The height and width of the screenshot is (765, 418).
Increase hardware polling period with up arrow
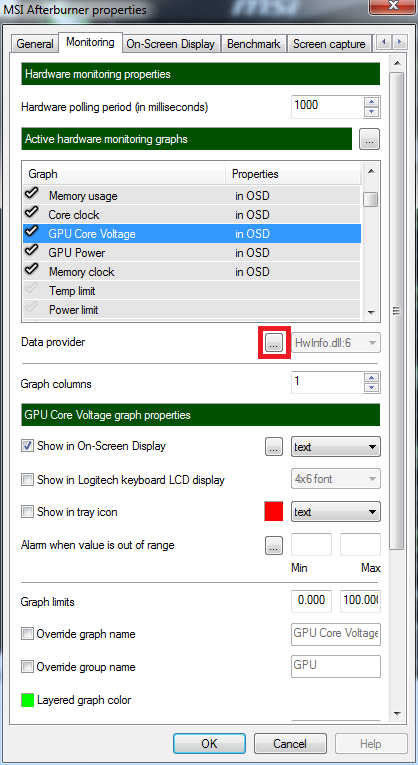click(372, 102)
